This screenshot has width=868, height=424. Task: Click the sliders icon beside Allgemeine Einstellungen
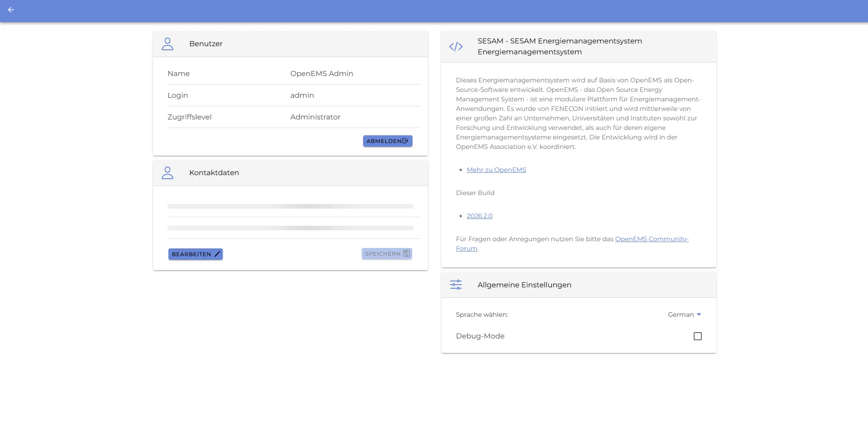tap(456, 285)
